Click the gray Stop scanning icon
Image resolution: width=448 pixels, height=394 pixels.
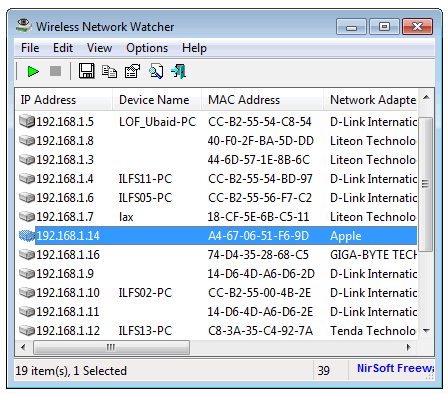click(x=55, y=71)
